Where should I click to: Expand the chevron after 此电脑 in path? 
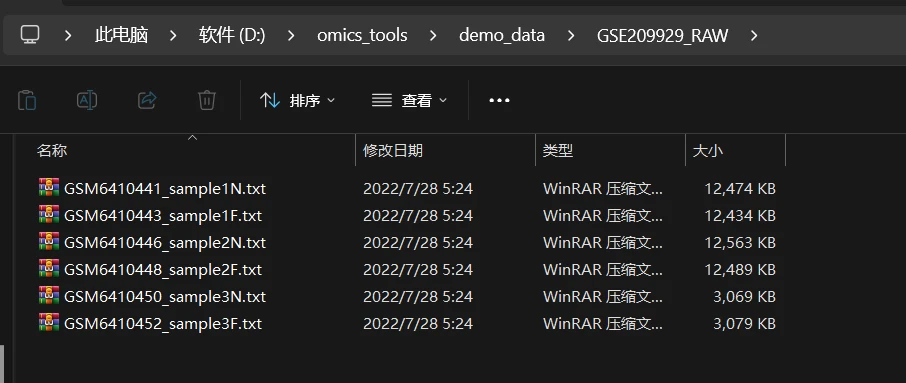[x=173, y=36]
